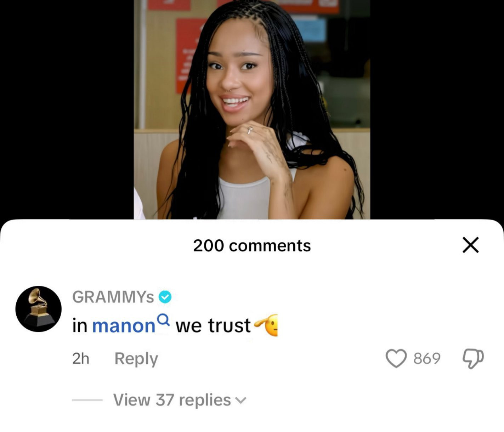The height and width of the screenshot is (432, 504).
Task: Click the chevron beside View 37 replies
Action: click(x=240, y=400)
